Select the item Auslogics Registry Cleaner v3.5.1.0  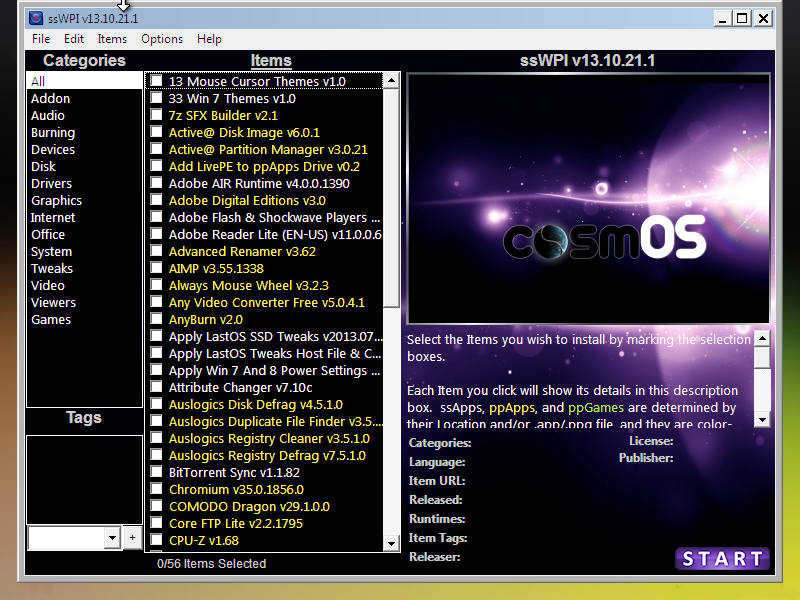pos(269,438)
